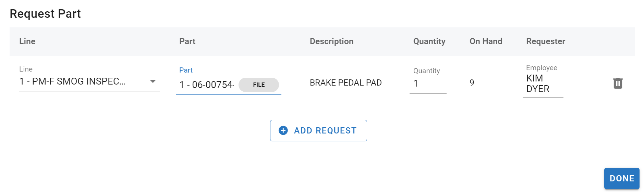
Task: Click the plus icon on Add Request
Action: (283, 130)
